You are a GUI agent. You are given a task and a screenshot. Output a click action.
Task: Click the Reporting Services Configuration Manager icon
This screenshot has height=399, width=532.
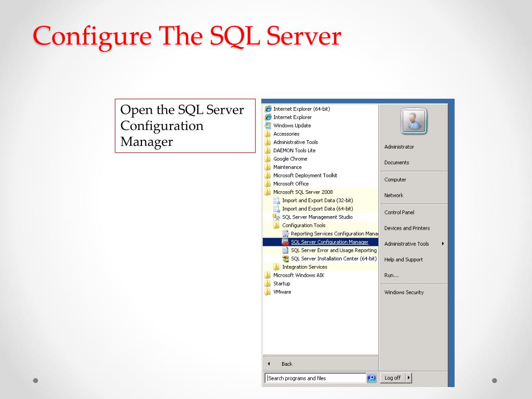click(286, 233)
